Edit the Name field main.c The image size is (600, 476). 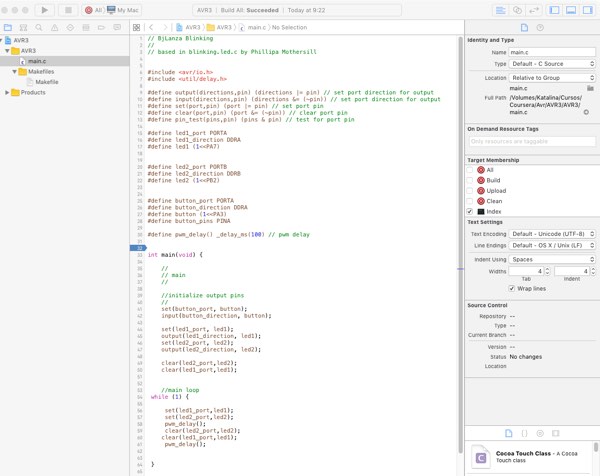point(552,52)
